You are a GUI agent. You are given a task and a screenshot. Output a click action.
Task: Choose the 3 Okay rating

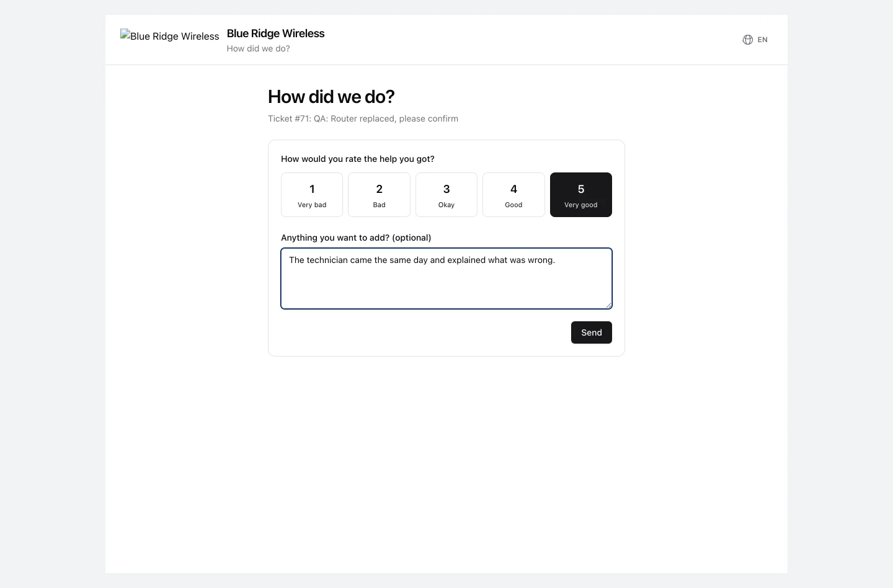446,195
